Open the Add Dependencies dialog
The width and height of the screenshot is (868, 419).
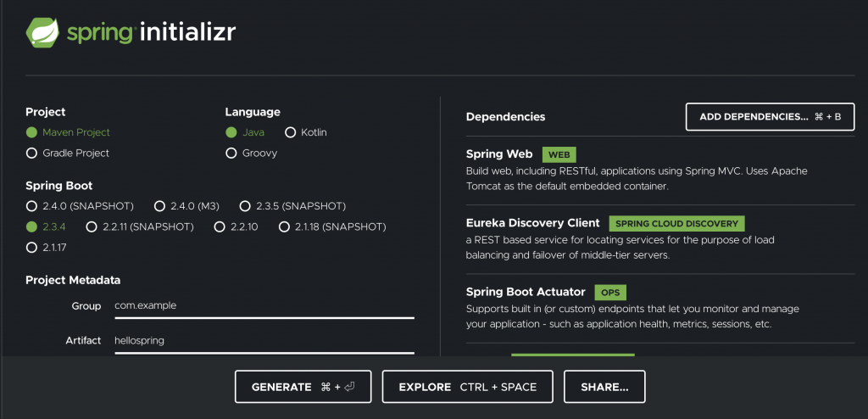click(770, 117)
